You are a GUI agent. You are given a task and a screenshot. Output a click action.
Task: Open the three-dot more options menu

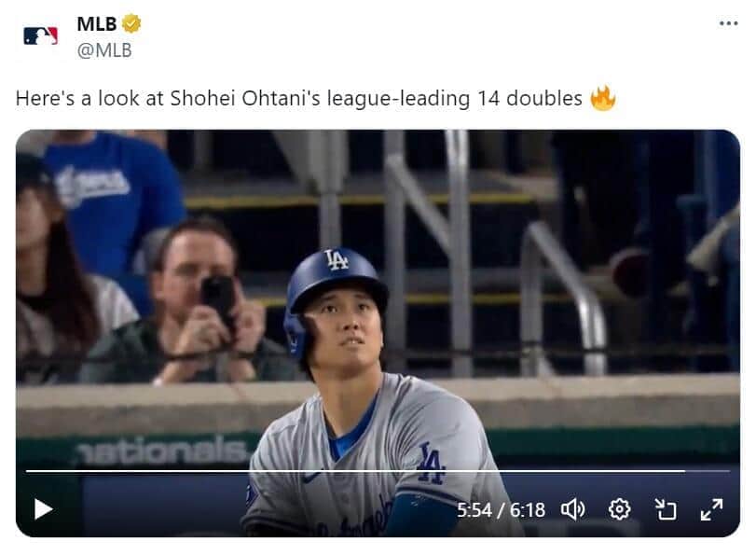point(728,23)
